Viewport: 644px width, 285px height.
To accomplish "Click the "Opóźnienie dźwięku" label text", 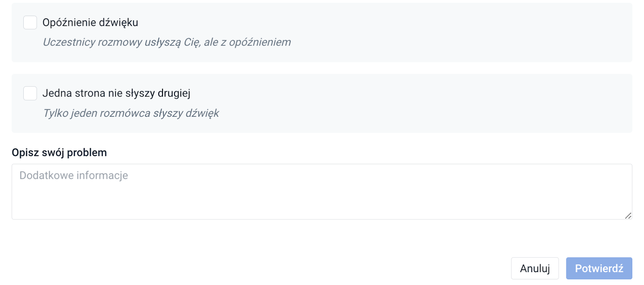I will (90, 23).
